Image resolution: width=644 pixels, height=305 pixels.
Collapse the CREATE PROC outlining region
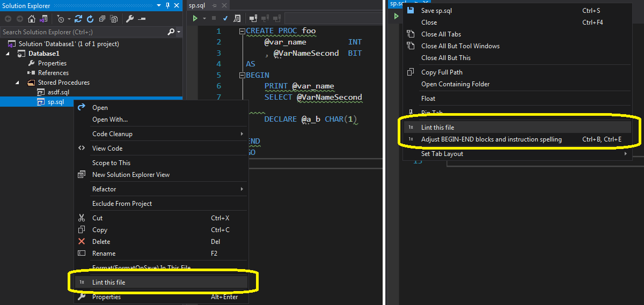click(x=243, y=31)
